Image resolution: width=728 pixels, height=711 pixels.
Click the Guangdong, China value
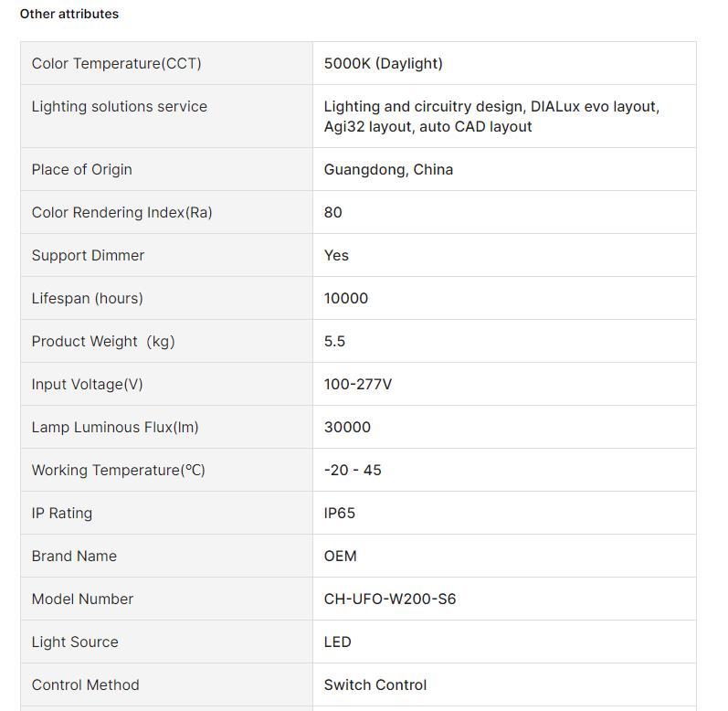[388, 169]
